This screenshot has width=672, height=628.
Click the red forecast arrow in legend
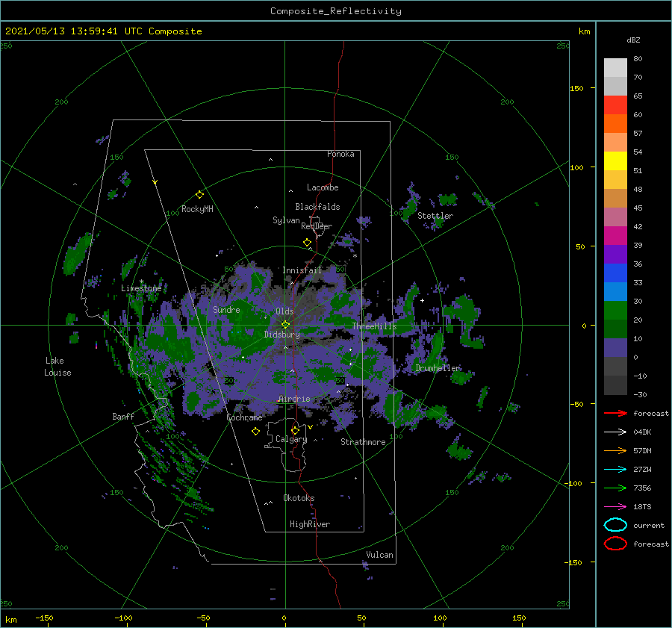[615, 413]
